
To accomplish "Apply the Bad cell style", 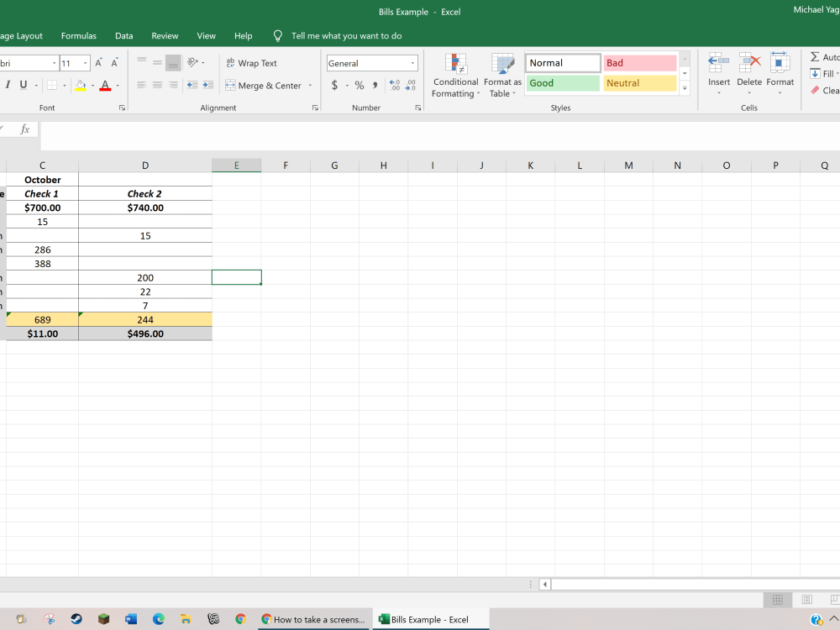I will (639, 63).
